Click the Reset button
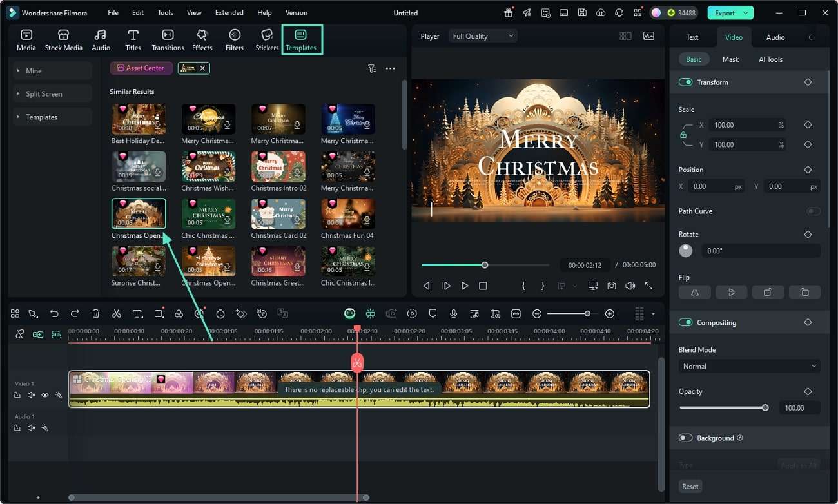Viewport: 838px width, 504px height. coord(690,487)
